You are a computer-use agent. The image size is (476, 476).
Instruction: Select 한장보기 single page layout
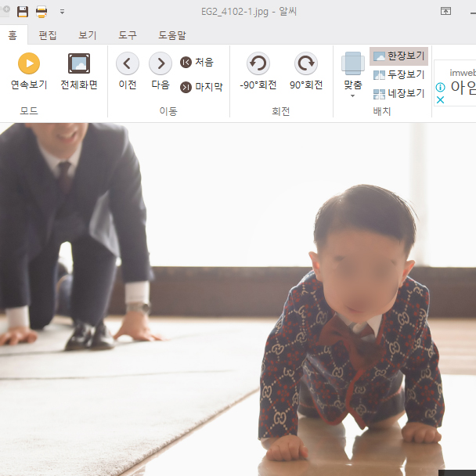(398, 56)
